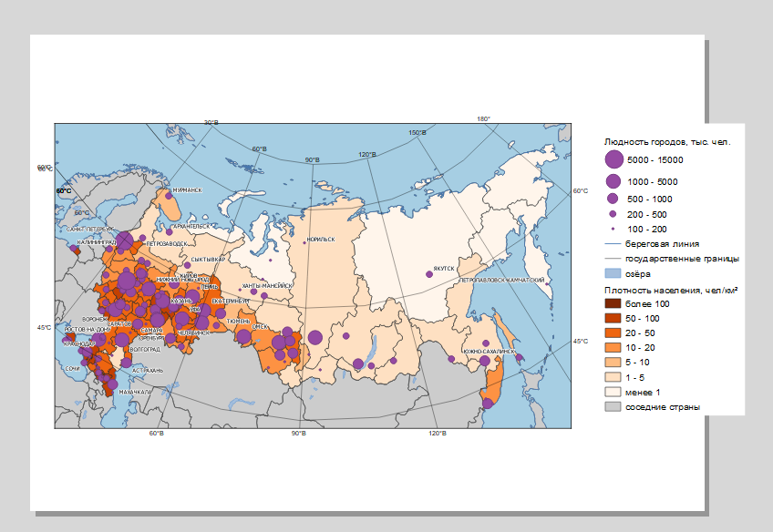Click the Якутск city marker on map
Screen dimensions: 773x532
pyautogui.click(x=428, y=274)
